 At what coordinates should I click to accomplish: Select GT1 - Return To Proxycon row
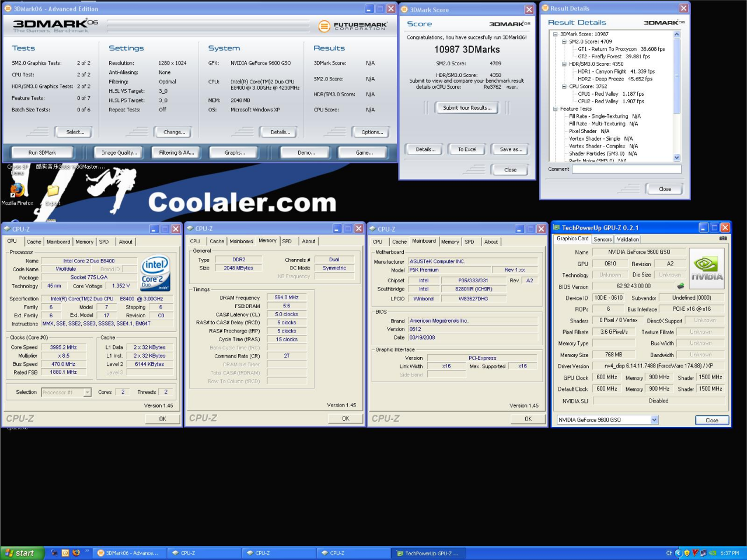(621, 49)
